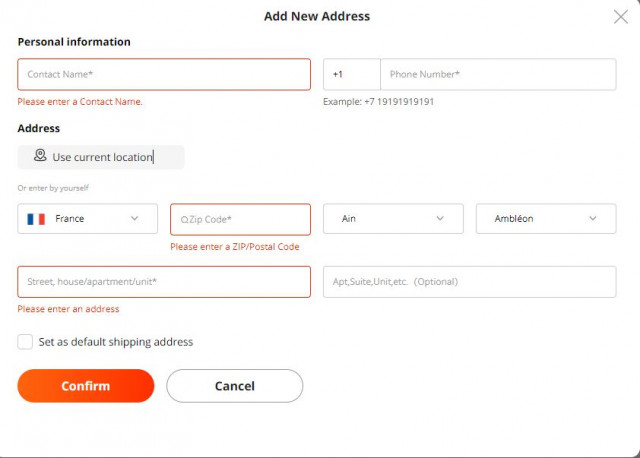Click the Apt, Suite, Unit optional field
This screenshot has width=640, height=458.
469,282
